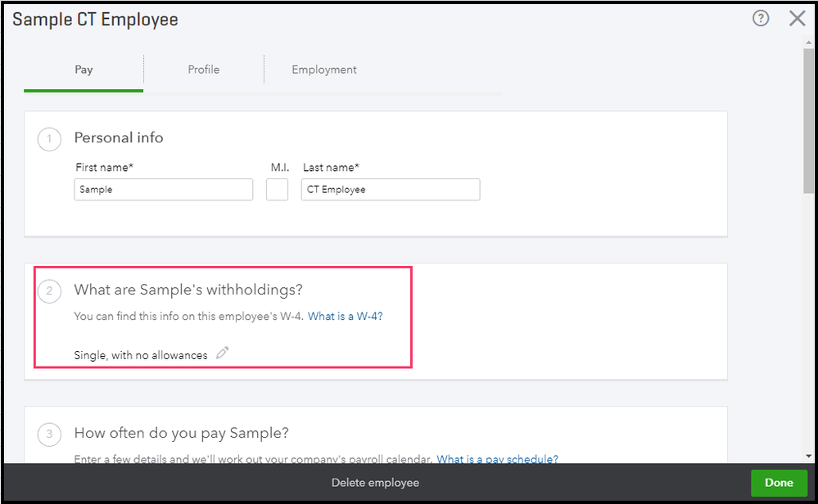Click the scrollbar up arrow
Screen dimensions: 818x504
coord(809,43)
